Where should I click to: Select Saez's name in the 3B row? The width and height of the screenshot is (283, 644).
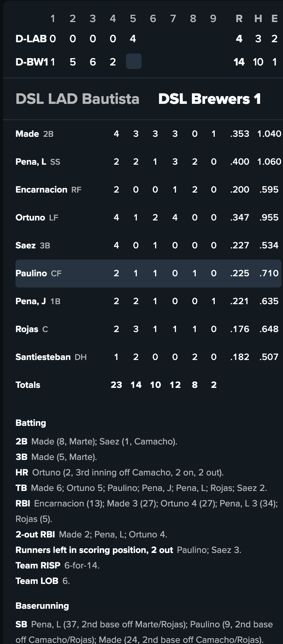tap(26, 246)
